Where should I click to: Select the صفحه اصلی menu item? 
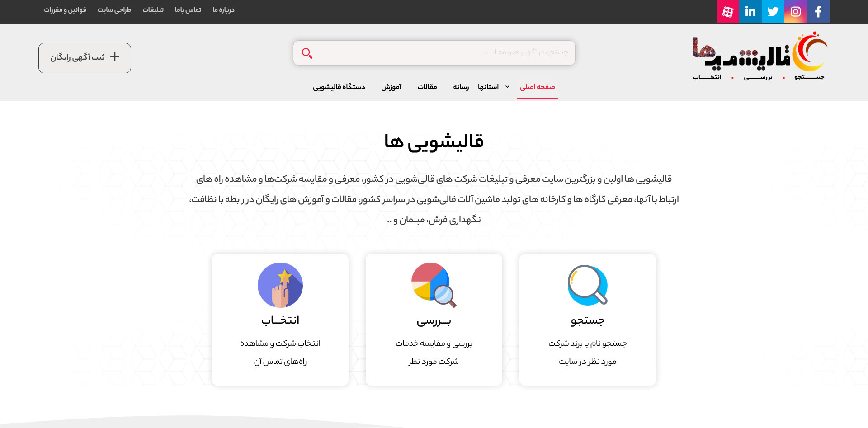point(538,86)
